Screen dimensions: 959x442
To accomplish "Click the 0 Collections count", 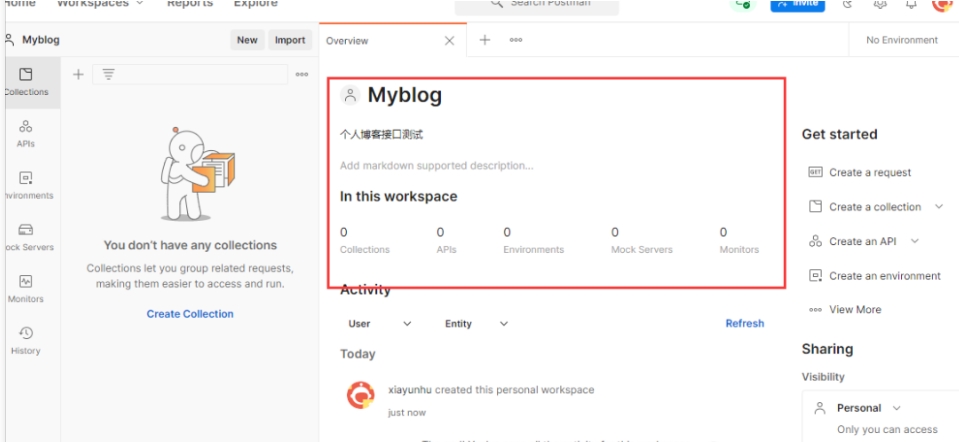I will (365, 240).
